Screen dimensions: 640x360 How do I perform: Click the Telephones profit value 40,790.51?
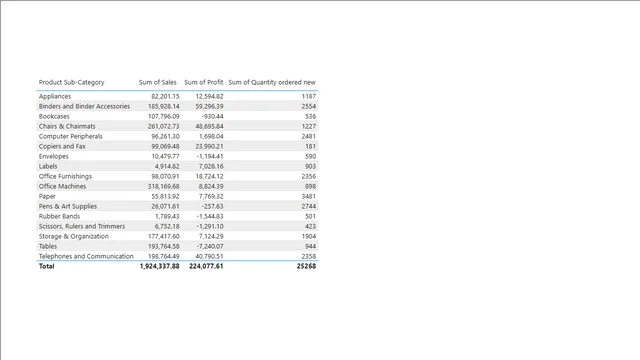pyautogui.click(x=209, y=256)
